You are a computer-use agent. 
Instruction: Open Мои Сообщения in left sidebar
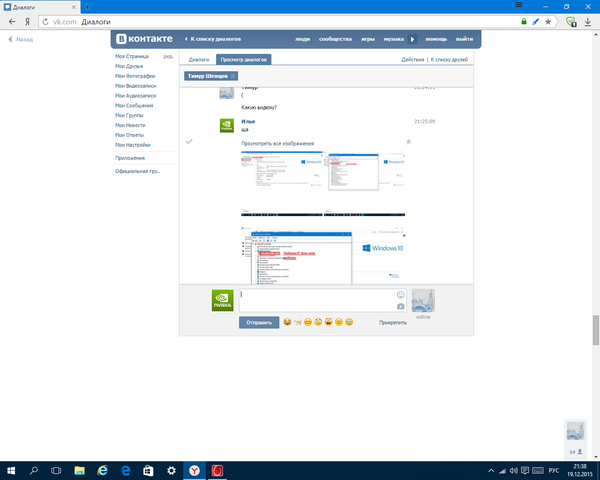tap(135, 106)
